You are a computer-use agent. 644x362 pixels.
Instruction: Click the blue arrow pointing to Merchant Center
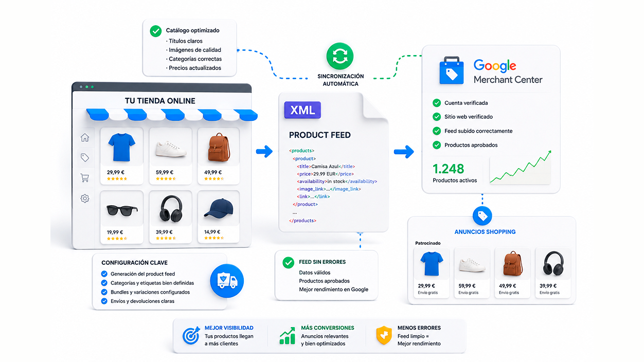click(404, 151)
